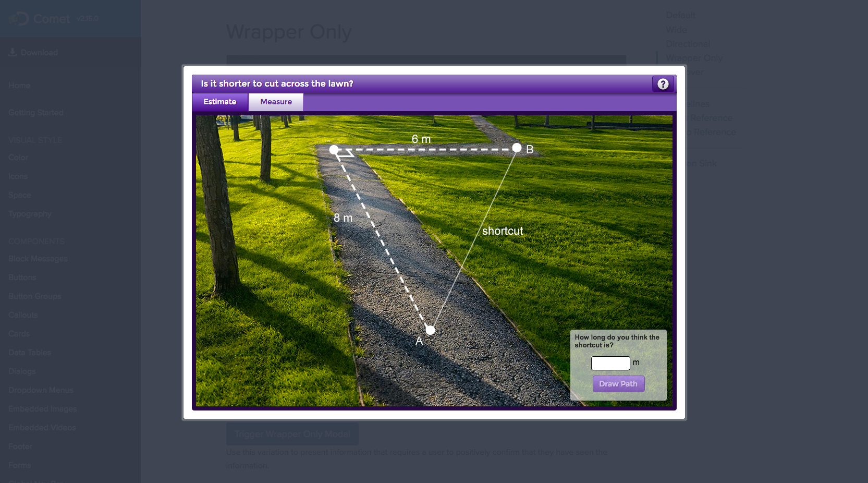Switch to the Measure tab
This screenshot has width=868, height=483.
point(276,102)
